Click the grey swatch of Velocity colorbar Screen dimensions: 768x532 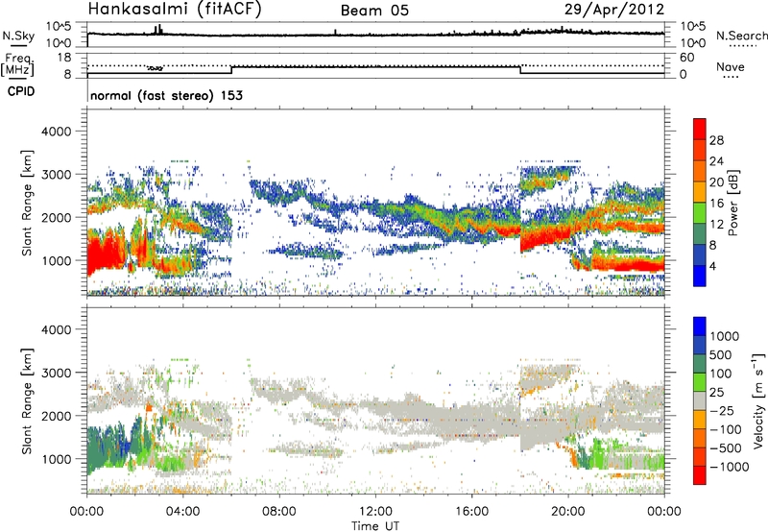pos(700,401)
